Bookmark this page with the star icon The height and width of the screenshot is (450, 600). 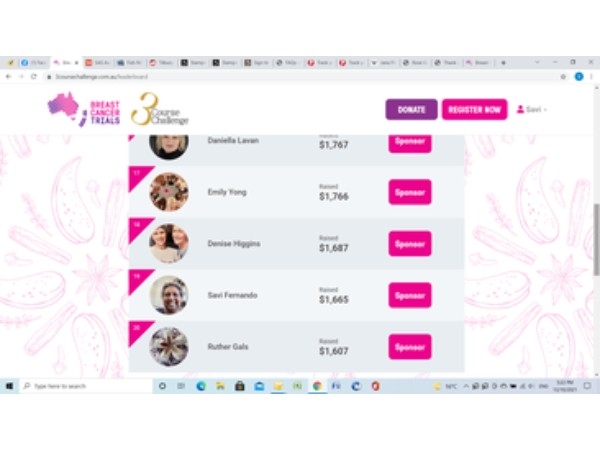(563, 77)
